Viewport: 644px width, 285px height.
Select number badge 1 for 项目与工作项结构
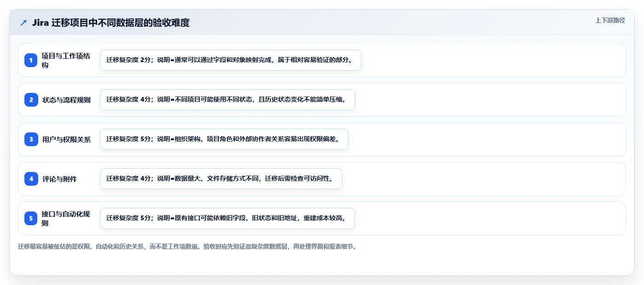click(31, 60)
